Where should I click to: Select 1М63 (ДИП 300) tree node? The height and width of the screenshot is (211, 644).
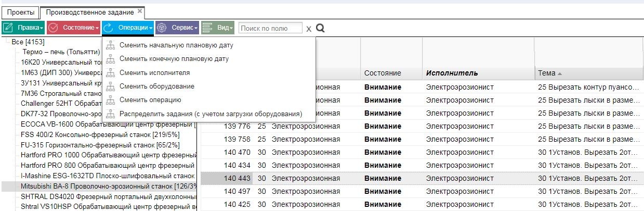[x=61, y=72]
